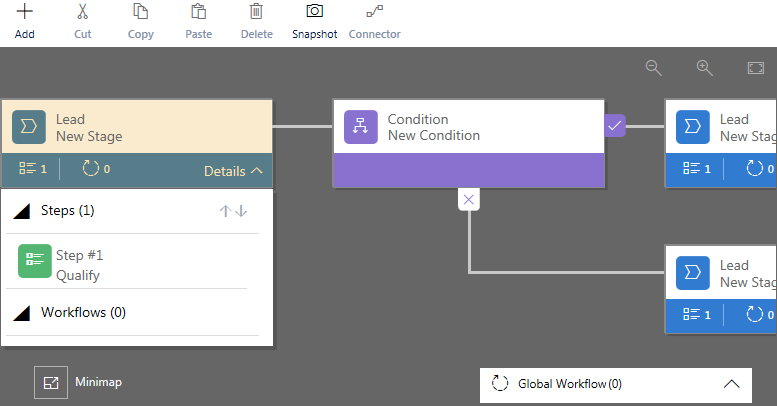Expand the Global Workflow panel chevron

point(731,384)
